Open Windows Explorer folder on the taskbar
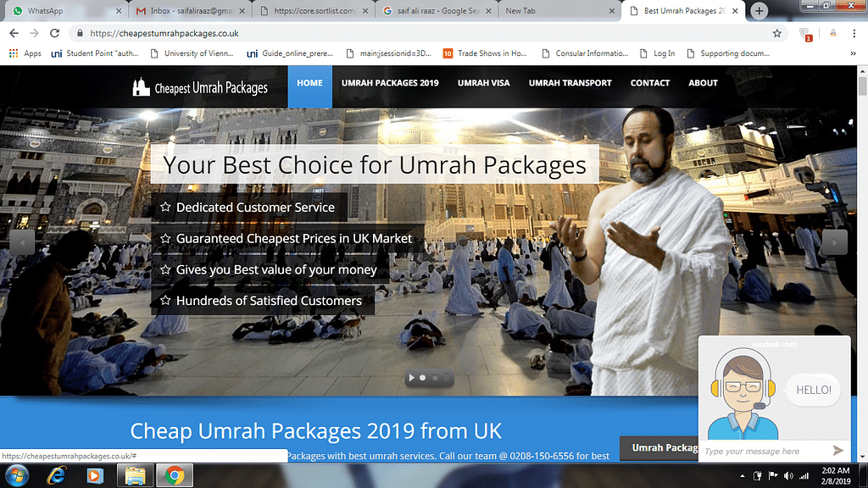 [135, 475]
